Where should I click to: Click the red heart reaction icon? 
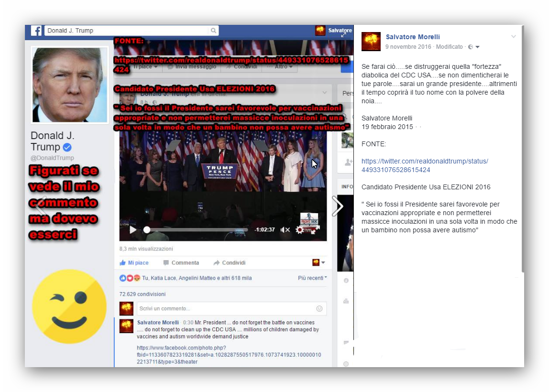130,278
